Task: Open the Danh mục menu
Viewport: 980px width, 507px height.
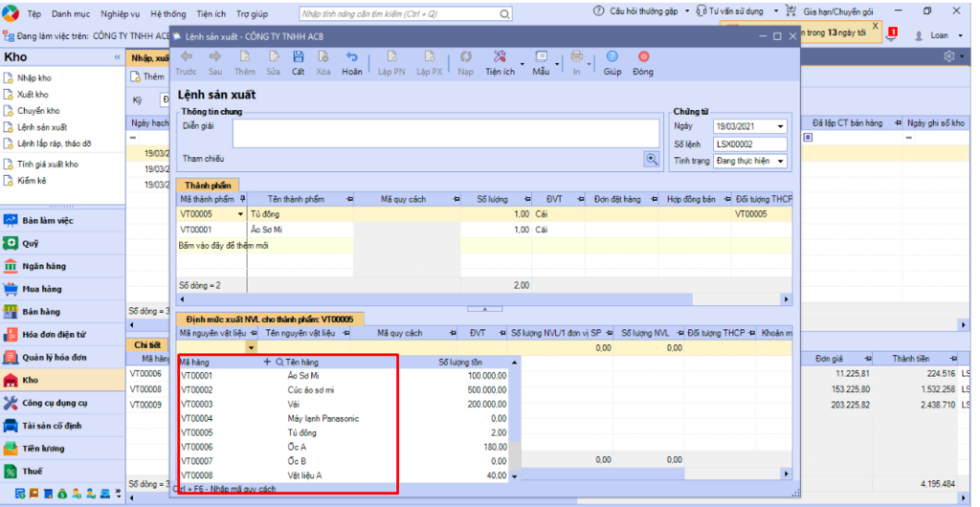Action: (x=71, y=12)
